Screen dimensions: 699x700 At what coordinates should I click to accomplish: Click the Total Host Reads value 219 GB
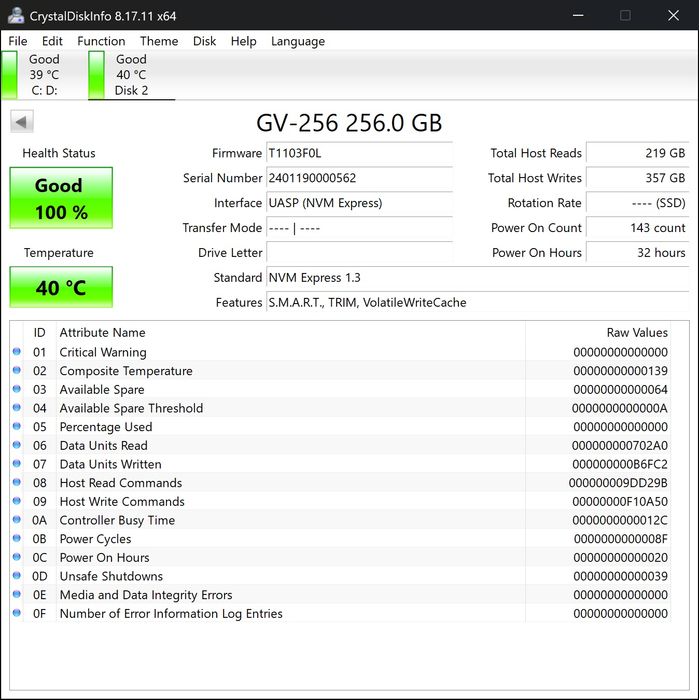pyautogui.click(x=637, y=153)
